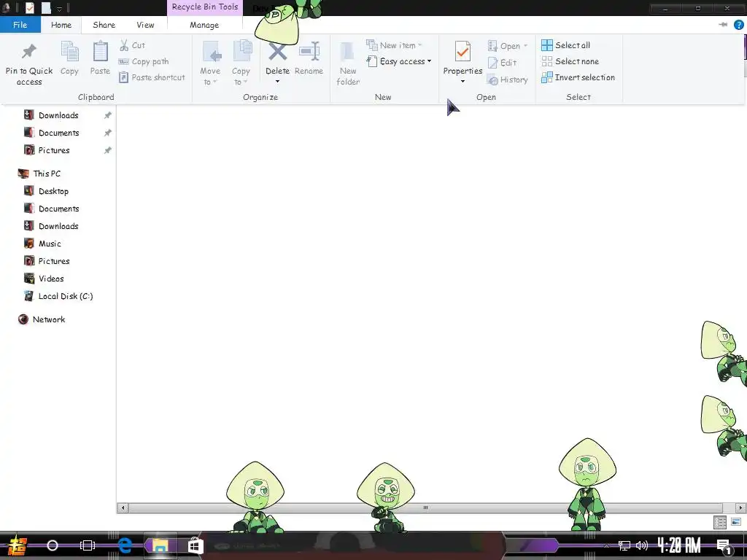Open the Move to dropdown
747x560 pixels.
210,63
